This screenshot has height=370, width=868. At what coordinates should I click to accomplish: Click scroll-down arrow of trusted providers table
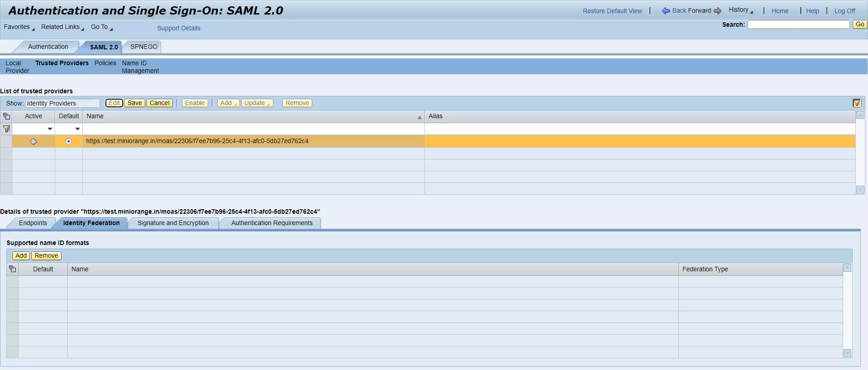click(860, 190)
